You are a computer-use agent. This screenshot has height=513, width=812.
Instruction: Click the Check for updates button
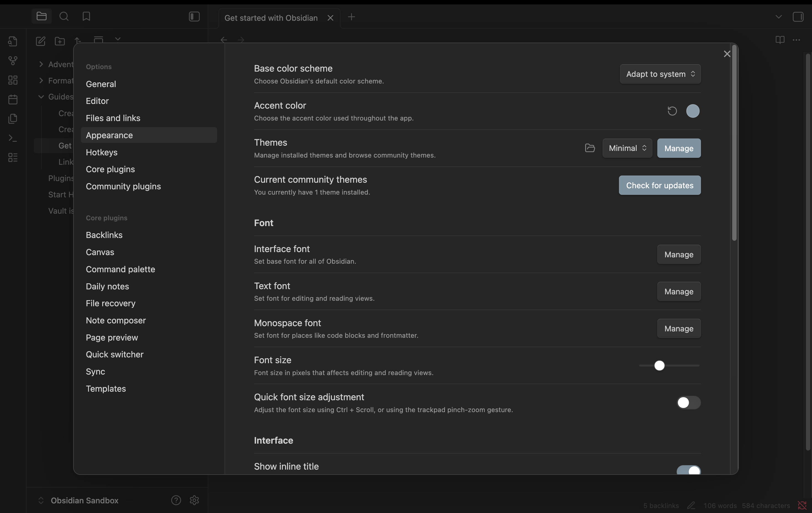tap(659, 185)
